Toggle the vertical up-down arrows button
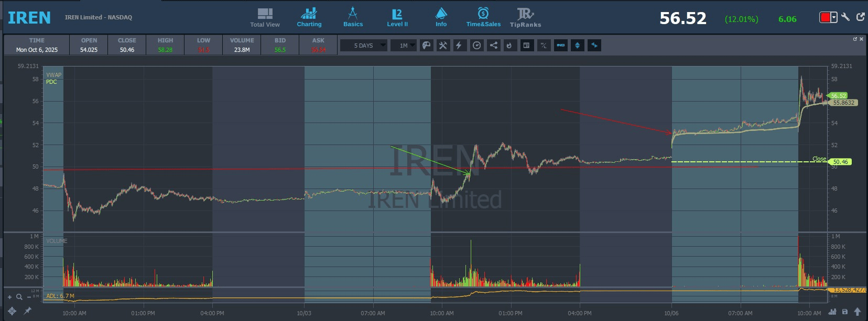Image resolution: width=868 pixels, height=321 pixels. coord(577,46)
